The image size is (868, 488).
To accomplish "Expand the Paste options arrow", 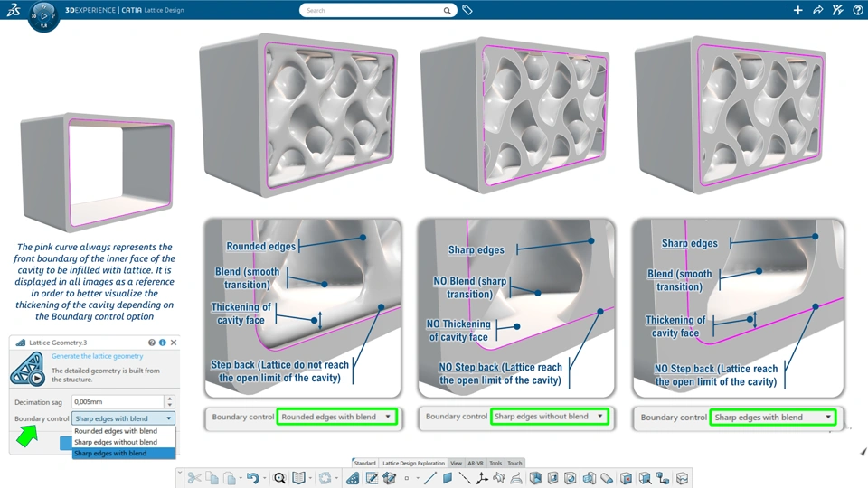I will [x=241, y=478].
